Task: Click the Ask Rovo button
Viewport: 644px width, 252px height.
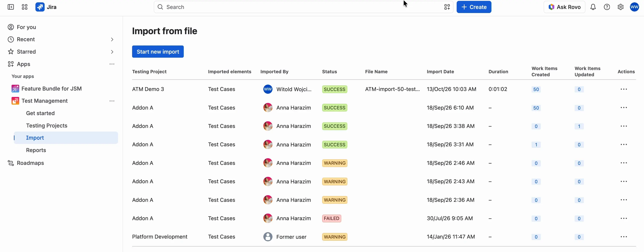Action: pyautogui.click(x=564, y=7)
